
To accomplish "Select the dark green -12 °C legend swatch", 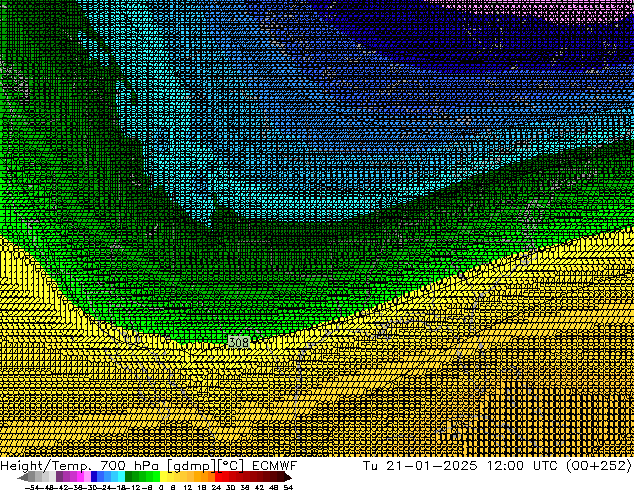I will [129, 477].
